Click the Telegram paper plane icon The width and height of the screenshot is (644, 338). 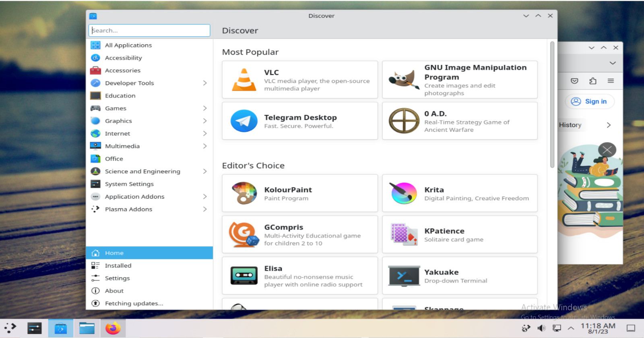coord(244,121)
